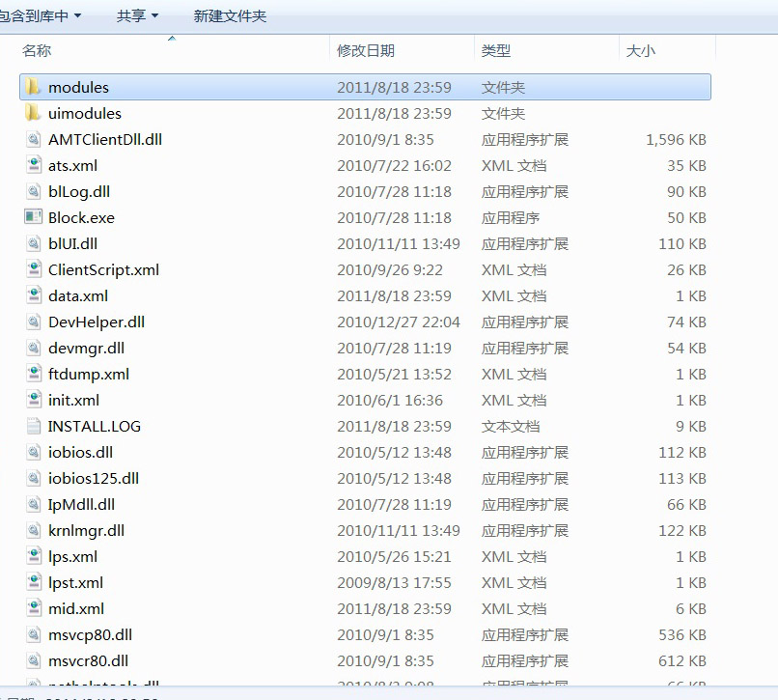Click the sort arrow above 名称 column
This screenshot has height=700, width=778.
pyautogui.click(x=172, y=39)
